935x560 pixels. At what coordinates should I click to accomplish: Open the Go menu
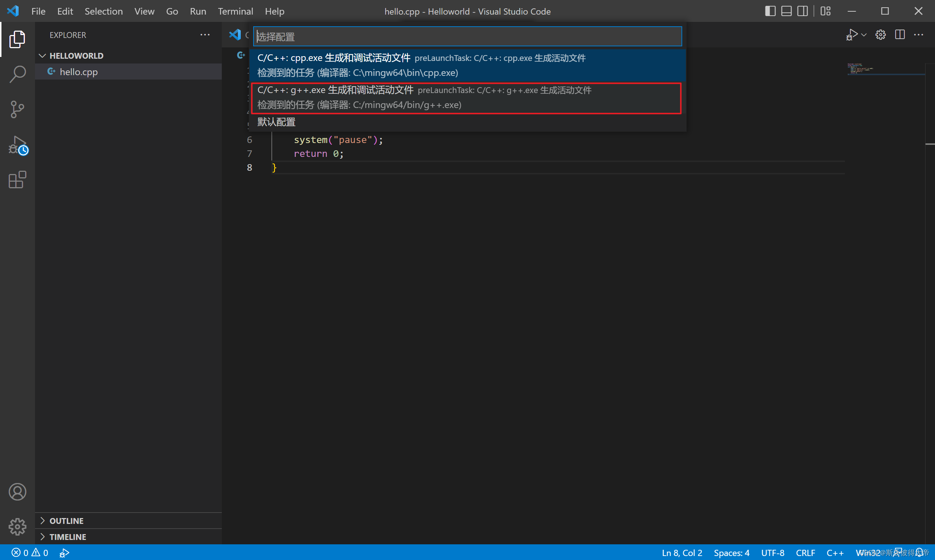[172, 11]
